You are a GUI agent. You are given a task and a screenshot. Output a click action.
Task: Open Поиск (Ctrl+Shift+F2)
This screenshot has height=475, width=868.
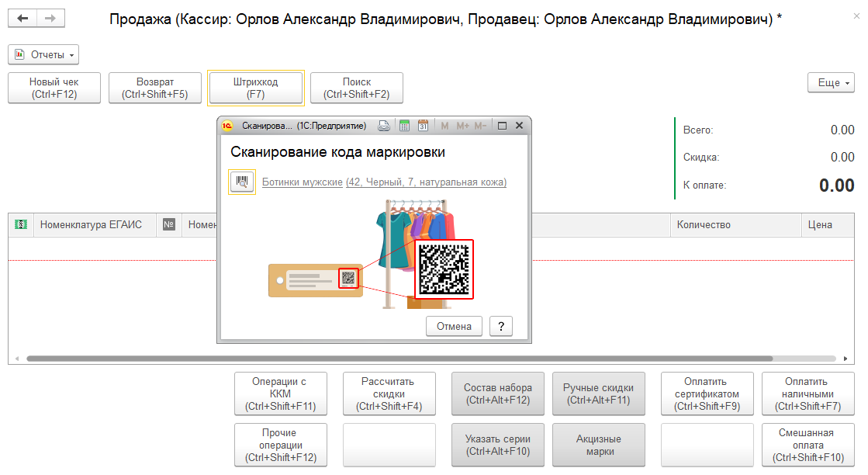(357, 88)
